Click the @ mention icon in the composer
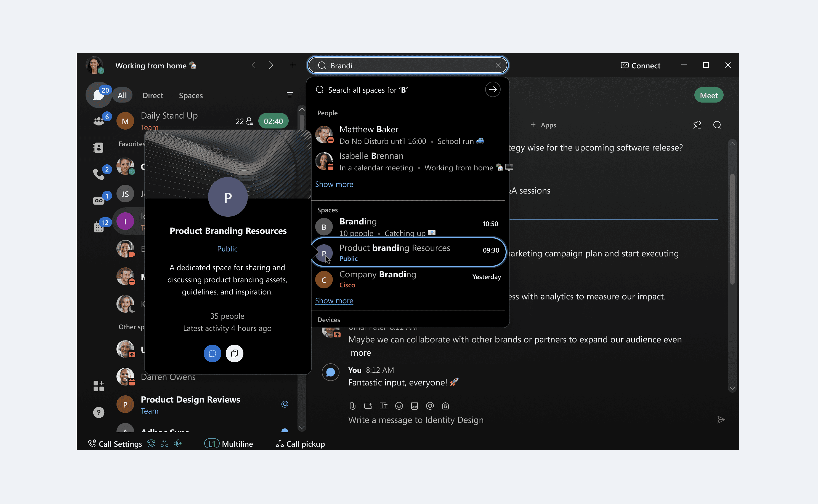Image resolution: width=818 pixels, height=504 pixels. click(430, 406)
